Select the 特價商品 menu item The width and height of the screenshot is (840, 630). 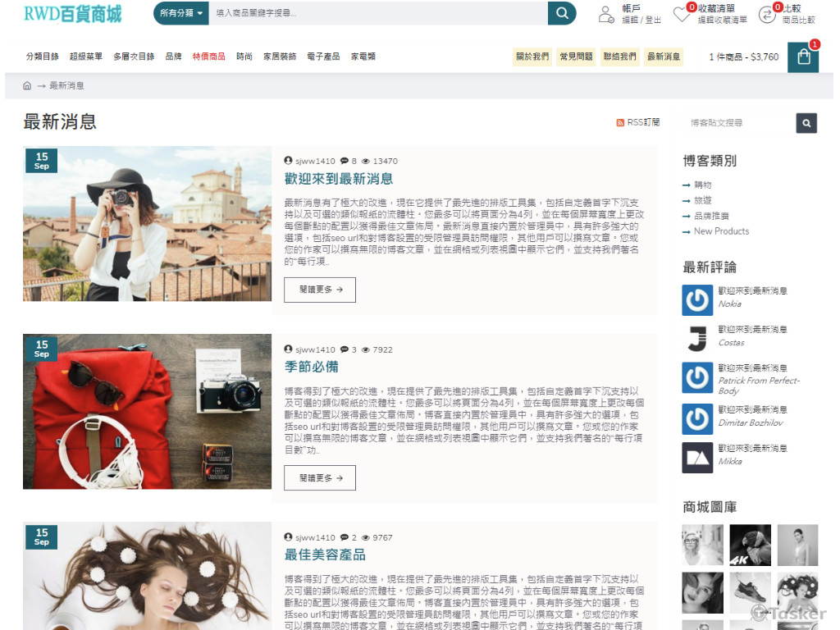[x=208, y=57]
